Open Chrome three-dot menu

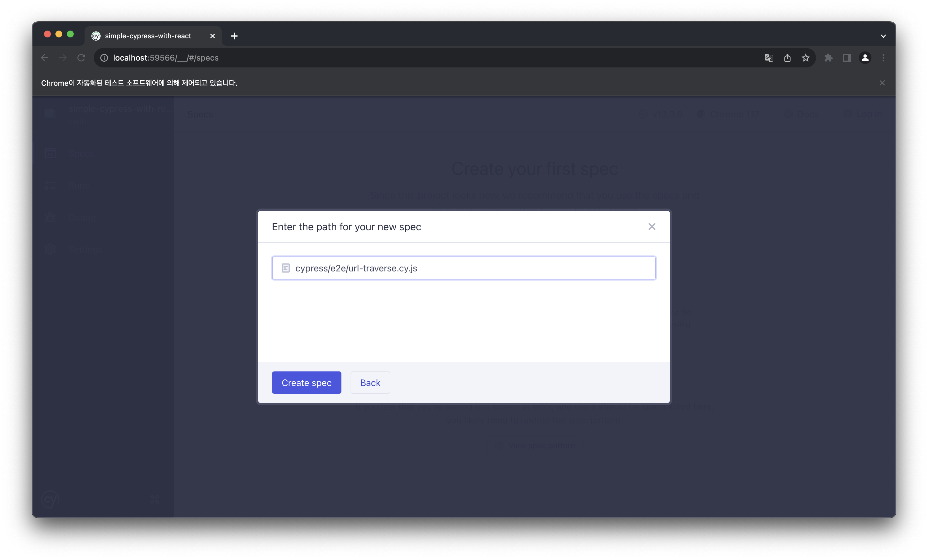pos(883,58)
